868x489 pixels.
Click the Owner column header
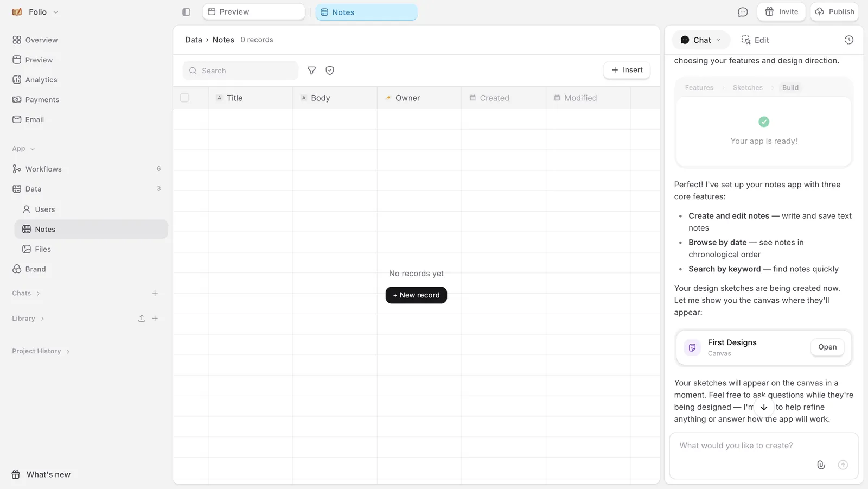click(419, 98)
